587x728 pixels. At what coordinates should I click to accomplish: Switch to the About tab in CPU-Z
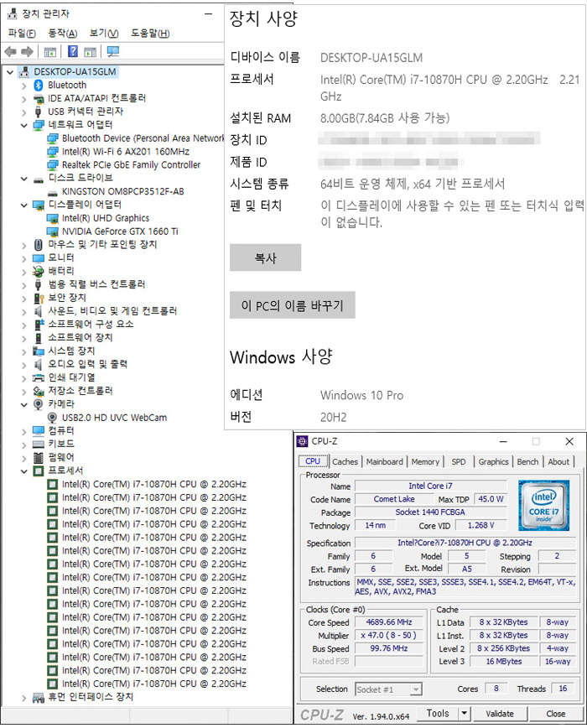click(x=558, y=462)
